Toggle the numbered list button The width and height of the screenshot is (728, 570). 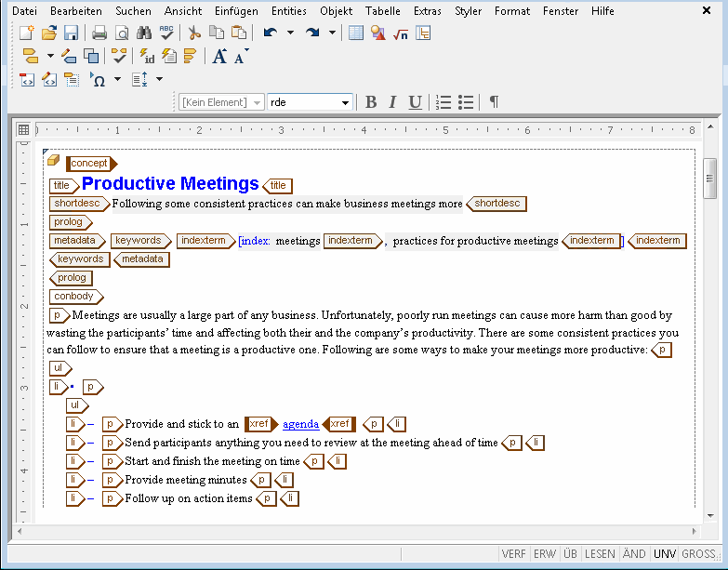click(443, 102)
